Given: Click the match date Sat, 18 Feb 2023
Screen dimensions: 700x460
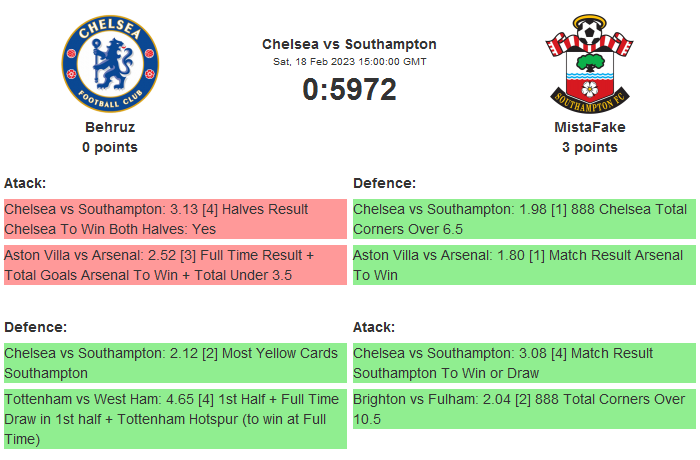Looking at the screenshot, I should click(x=349, y=62).
